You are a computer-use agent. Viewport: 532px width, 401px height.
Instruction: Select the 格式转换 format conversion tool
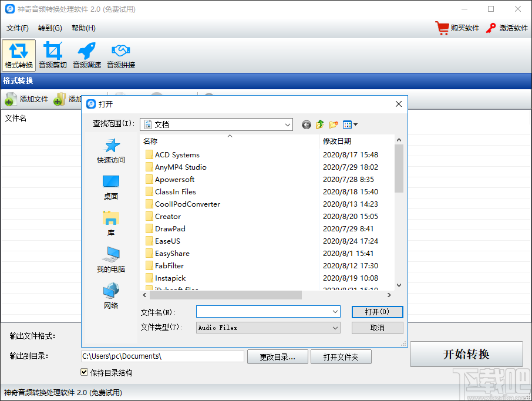(x=19, y=55)
